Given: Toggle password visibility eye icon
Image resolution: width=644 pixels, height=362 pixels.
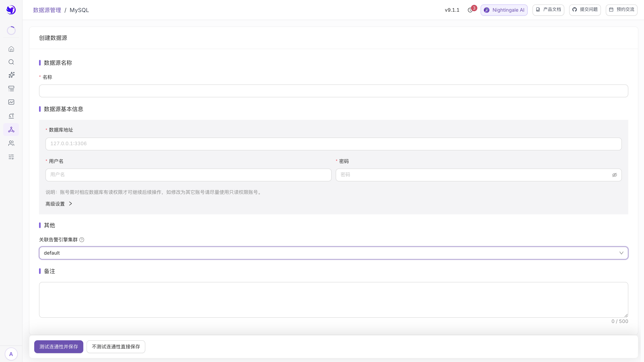Looking at the screenshot, I should click(614, 175).
